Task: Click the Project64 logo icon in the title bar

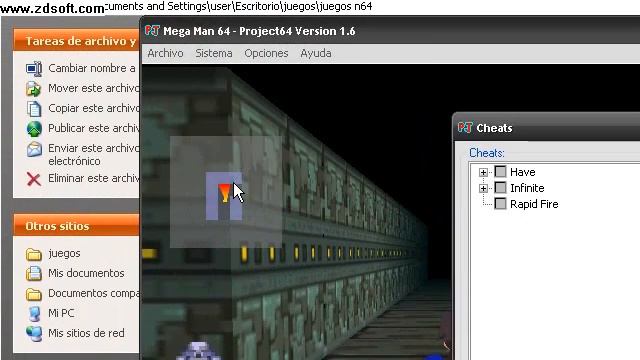Action: click(152, 31)
